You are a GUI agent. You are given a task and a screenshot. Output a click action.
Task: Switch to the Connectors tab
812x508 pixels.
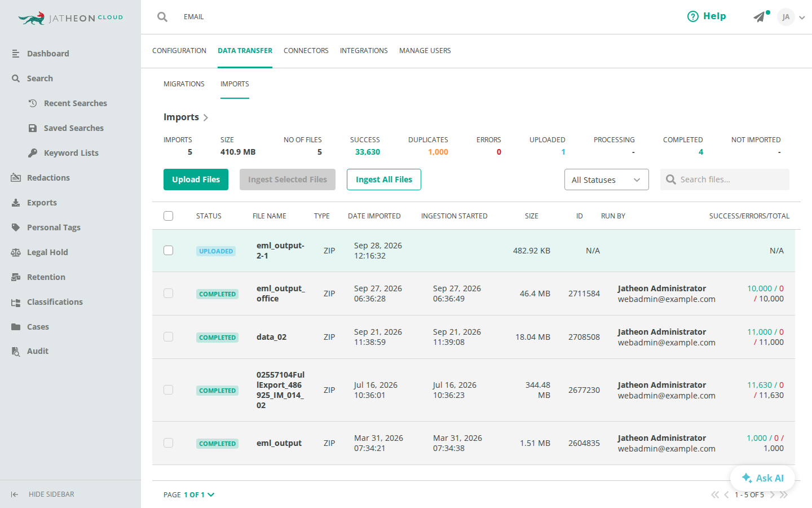point(306,51)
